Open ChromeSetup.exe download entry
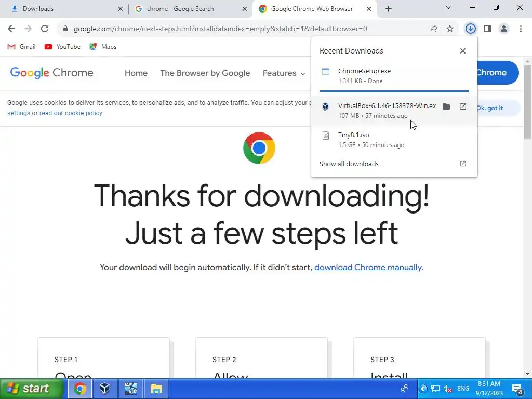This screenshot has width=532, height=399. pos(394,76)
